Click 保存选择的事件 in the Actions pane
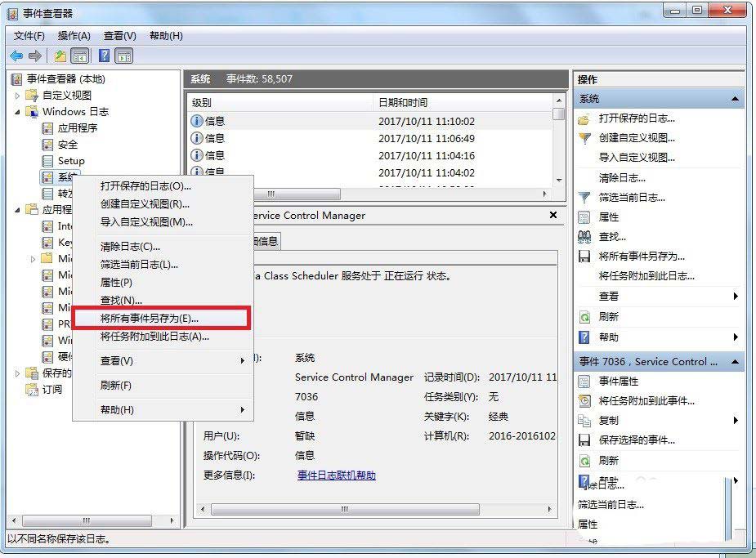Viewport: 756px width, 558px height. pos(636,440)
